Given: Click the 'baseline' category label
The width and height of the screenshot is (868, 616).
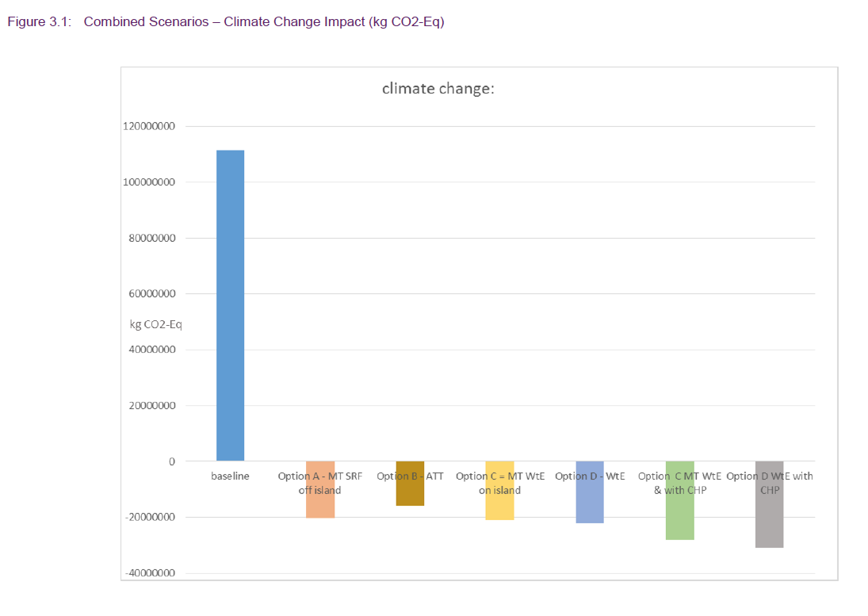Looking at the screenshot, I should click(230, 476).
